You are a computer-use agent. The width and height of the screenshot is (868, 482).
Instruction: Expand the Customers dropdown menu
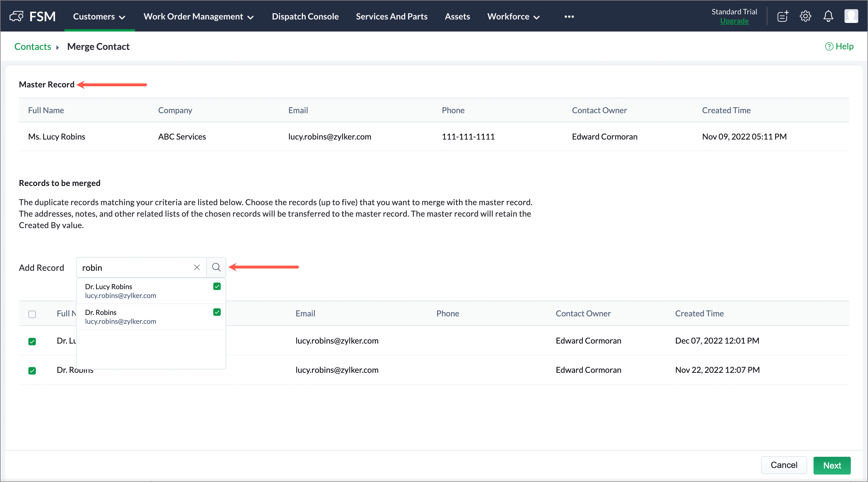tap(99, 17)
